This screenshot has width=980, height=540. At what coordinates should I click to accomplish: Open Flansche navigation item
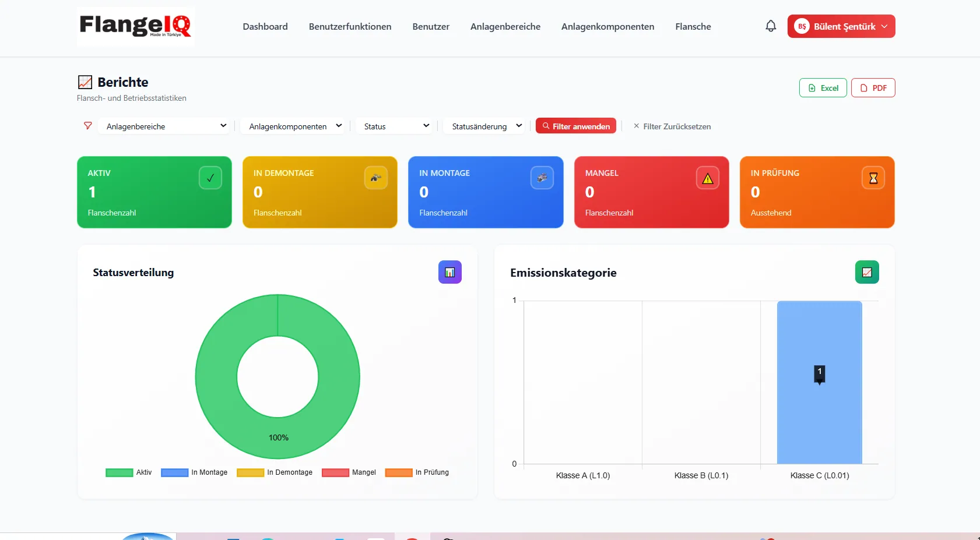coord(693,26)
